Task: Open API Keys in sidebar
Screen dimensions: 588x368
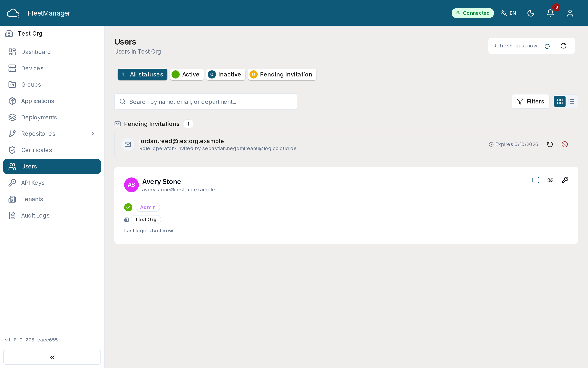Action: tap(52, 183)
